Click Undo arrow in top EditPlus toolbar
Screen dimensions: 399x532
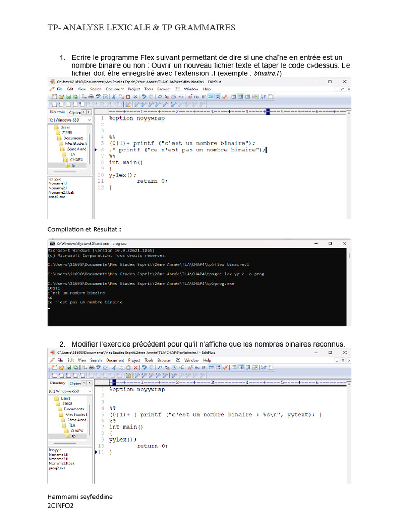143,97
